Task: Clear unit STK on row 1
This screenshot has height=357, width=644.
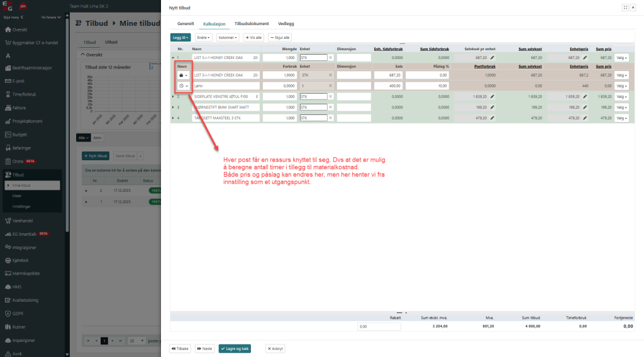Action: 330,57
